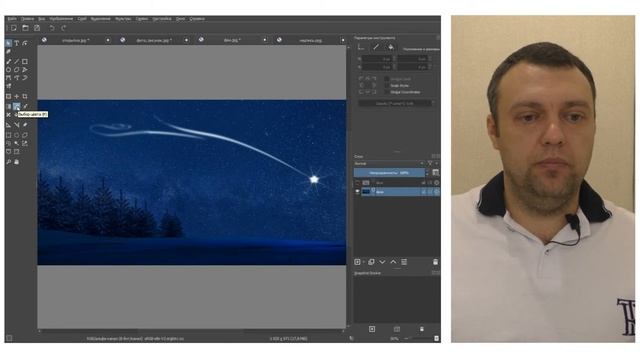The height and width of the screenshot is (360, 640).
Task: Click the selection mode icon in status bar
Action: (x=9, y=338)
